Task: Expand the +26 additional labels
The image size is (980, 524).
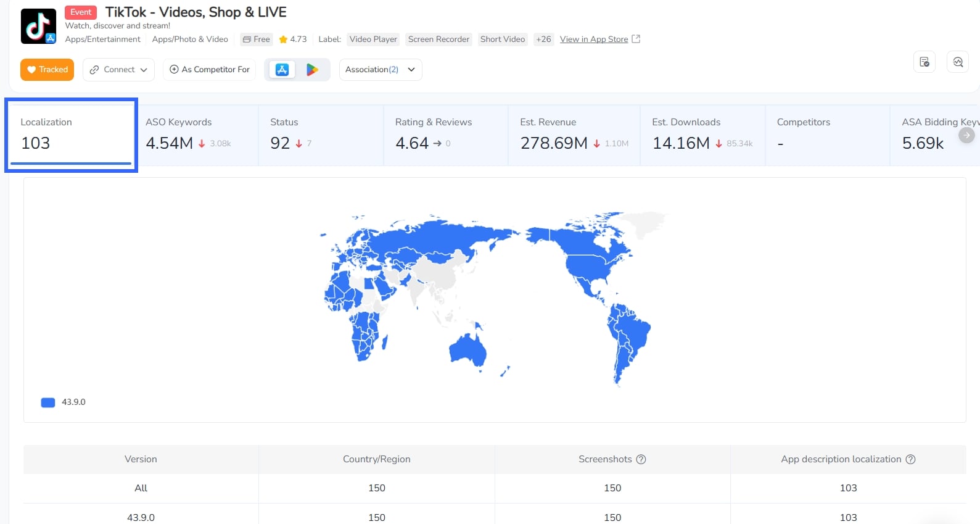Action: click(x=543, y=39)
